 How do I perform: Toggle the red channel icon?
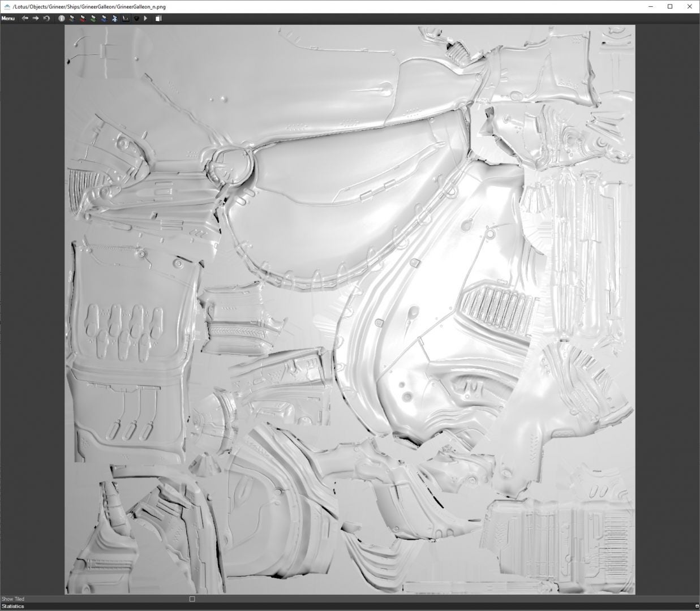click(83, 18)
